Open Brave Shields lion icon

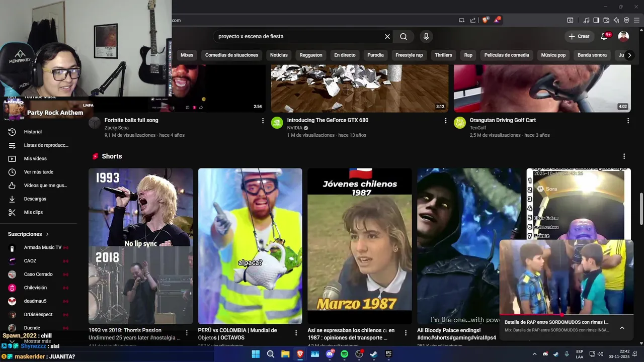tap(486, 20)
